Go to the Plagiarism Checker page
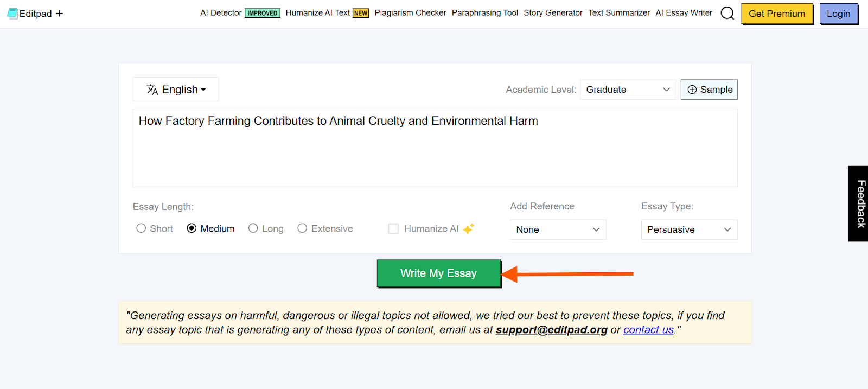The height and width of the screenshot is (389, 868). tap(410, 13)
